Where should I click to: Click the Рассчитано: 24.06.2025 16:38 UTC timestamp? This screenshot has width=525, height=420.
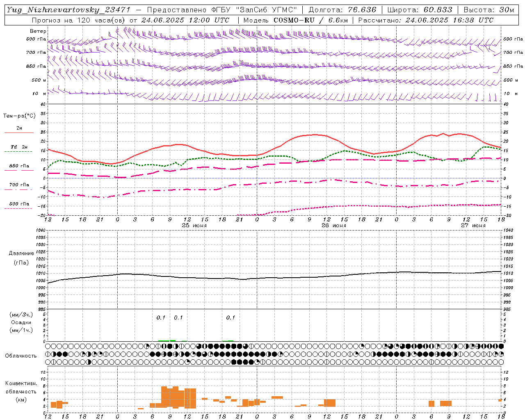pyautogui.click(x=426, y=20)
